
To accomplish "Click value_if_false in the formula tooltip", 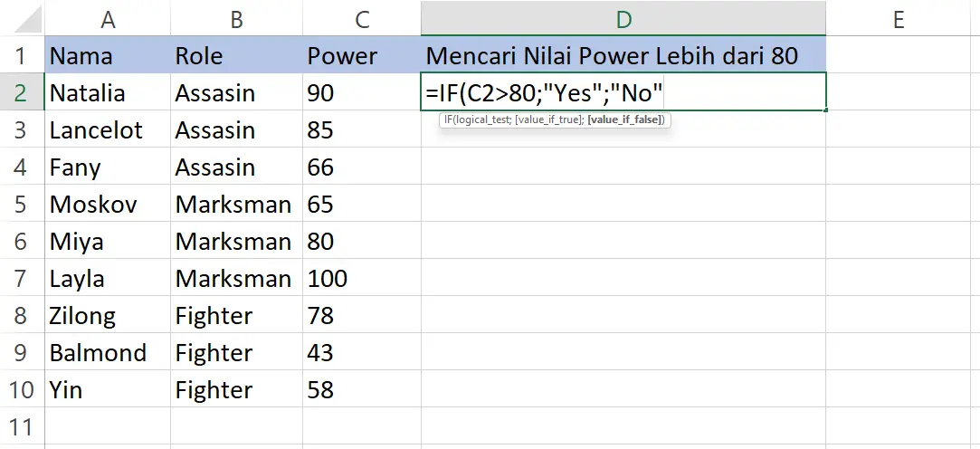I will pyautogui.click(x=624, y=120).
